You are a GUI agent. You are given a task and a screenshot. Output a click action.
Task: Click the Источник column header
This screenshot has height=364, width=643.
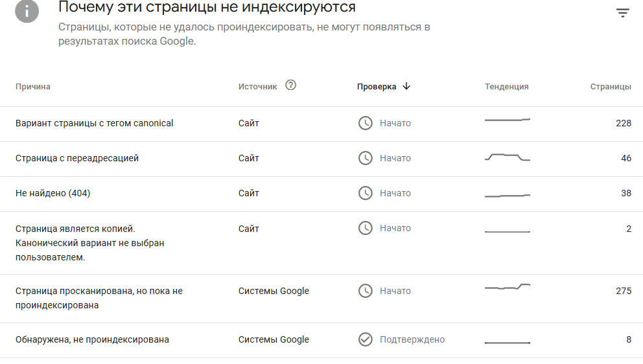tap(257, 87)
